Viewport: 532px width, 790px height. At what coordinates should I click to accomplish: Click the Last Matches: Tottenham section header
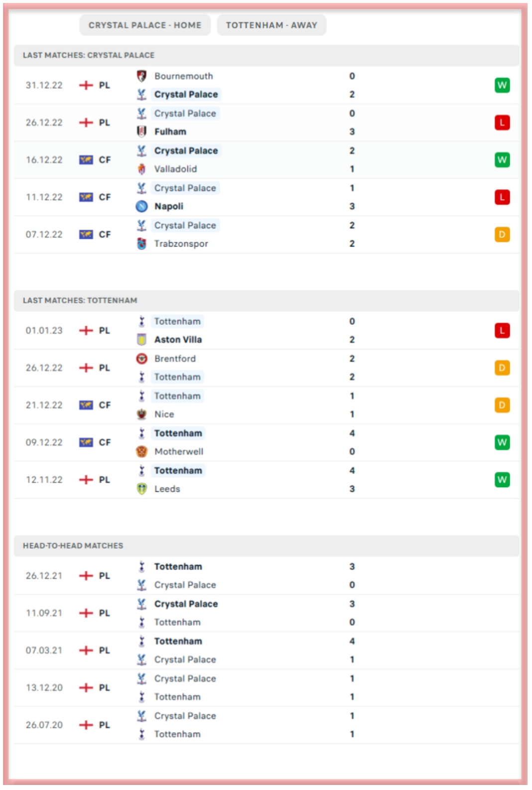coord(80,300)
